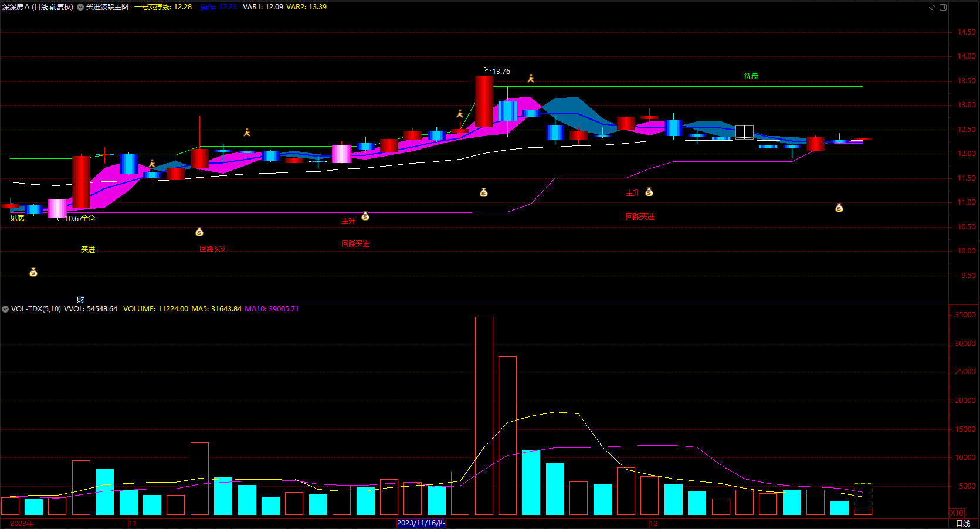Image resolution: width=980 pixels, height=529 pixels.
Task: Click the 12 month marker on time axis
Action: (x=653, y=524)
